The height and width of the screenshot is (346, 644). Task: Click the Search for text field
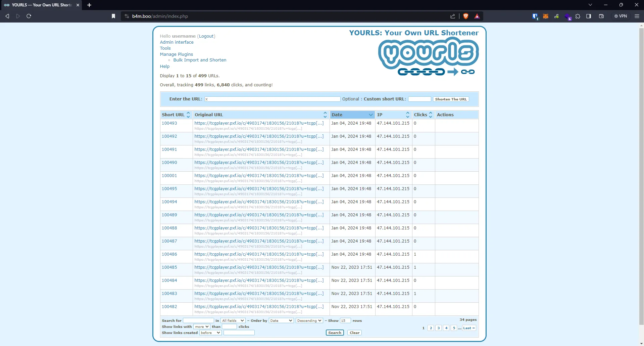pyautogui.click(x=198, y=320)
